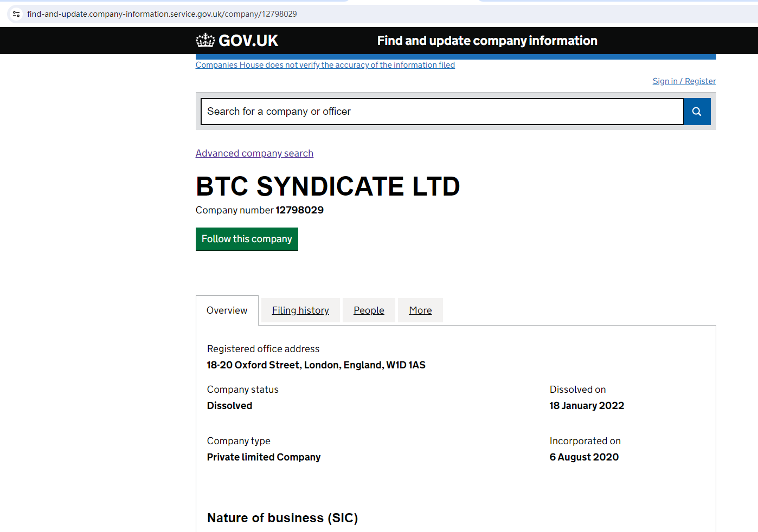Click the company number 12798029
Viewport: 758px width, 532px height.
click(299, 210)
